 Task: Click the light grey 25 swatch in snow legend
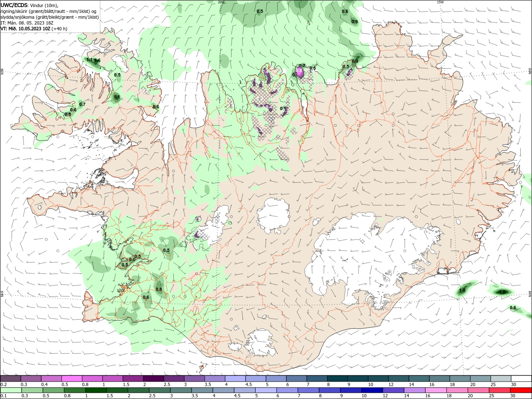(x=501, y=379)
